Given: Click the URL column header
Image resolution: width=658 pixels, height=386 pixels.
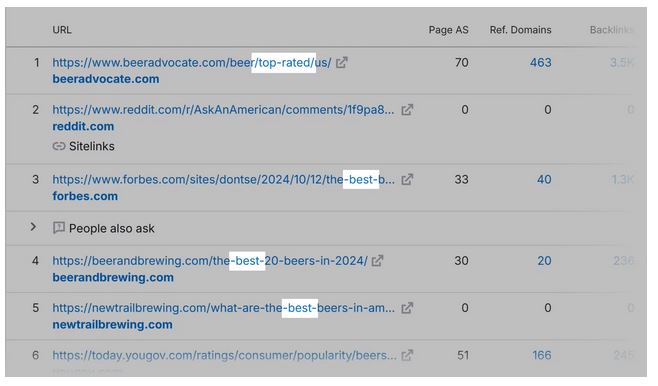Looking at the screenshot, I should click(x=62, y=30).
